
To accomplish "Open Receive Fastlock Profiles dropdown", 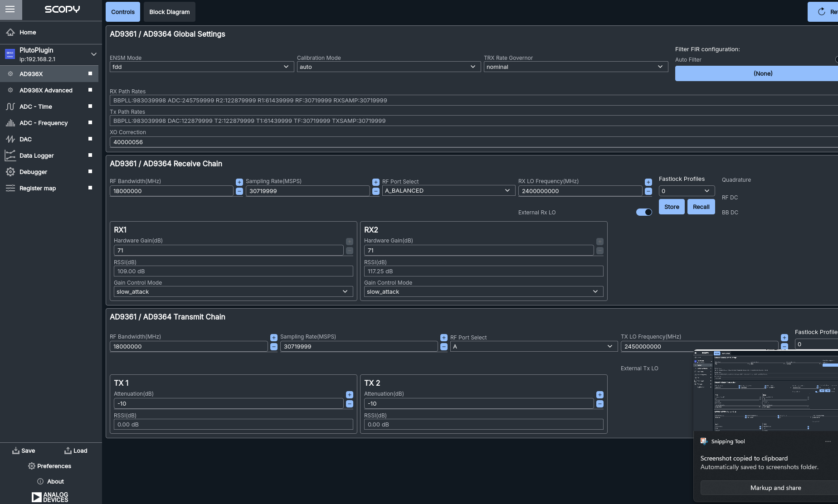I will 687,191.
